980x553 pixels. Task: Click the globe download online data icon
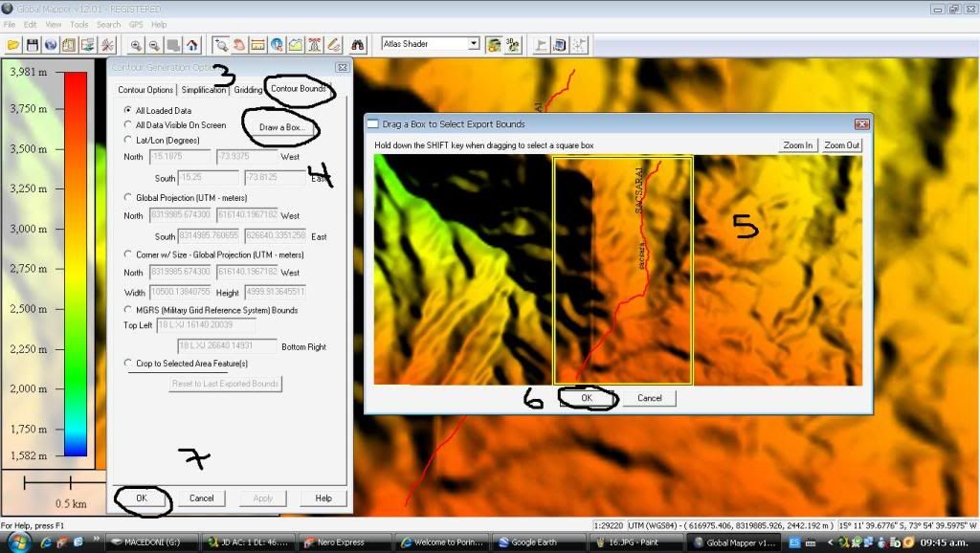pyautogui.click(x=51, y=45)
